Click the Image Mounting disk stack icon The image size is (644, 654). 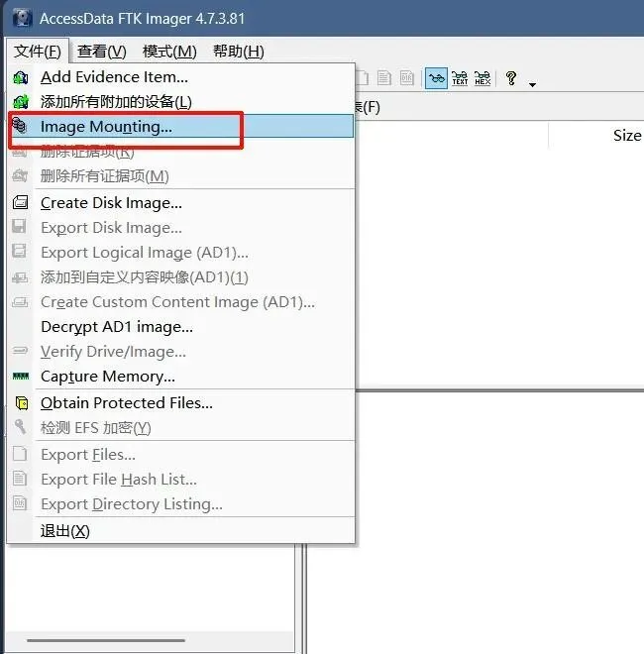pos(19,125)
